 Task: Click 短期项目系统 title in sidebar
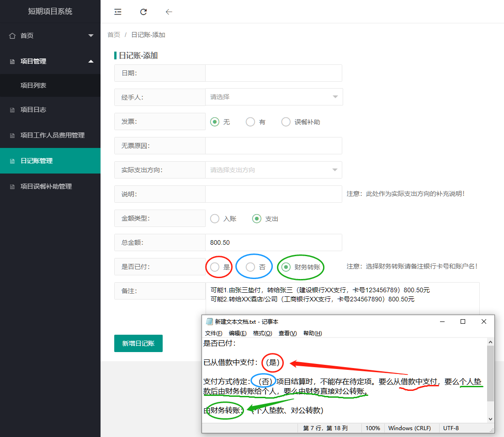click(50, 11)
